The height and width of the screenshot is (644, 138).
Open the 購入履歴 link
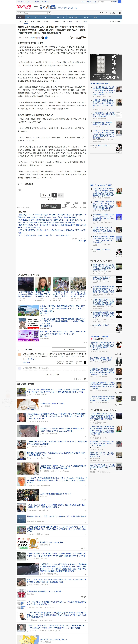112,13
